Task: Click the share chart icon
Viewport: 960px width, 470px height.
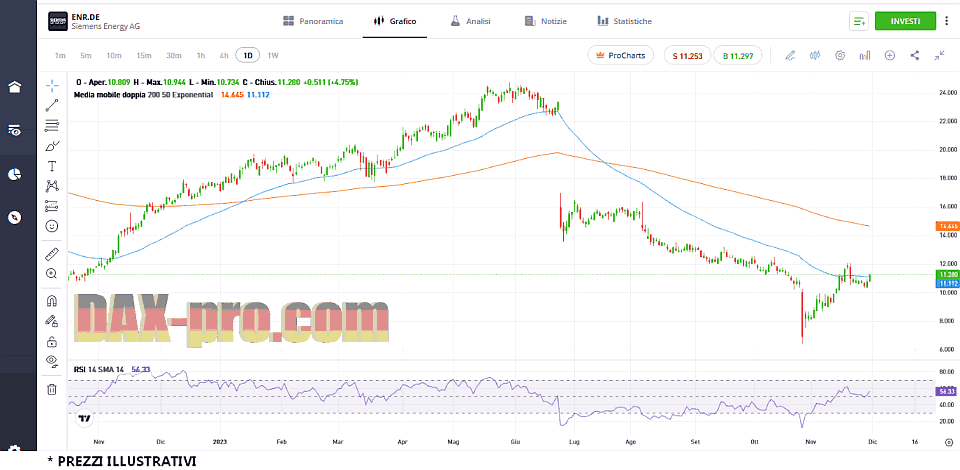Action: [x=915, y=55]
